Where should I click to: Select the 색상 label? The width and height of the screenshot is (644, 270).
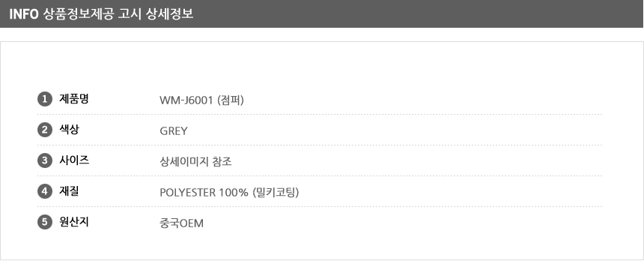69,130
